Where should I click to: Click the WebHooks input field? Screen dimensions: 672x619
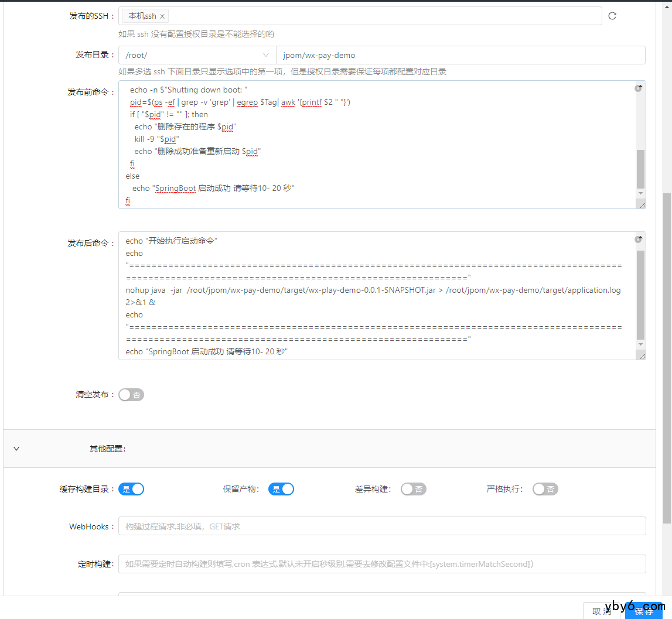382,526
